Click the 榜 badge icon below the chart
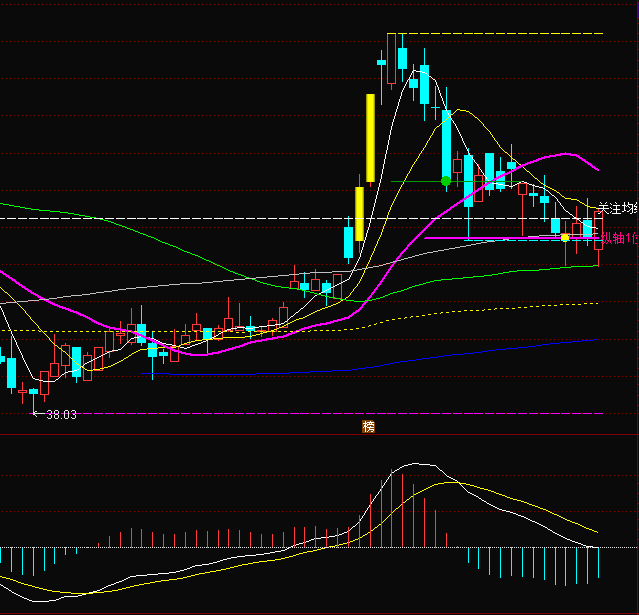This screenshot has width=639, height=615. pos(368,426)
